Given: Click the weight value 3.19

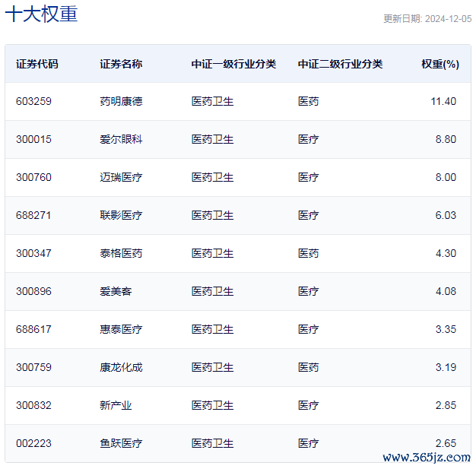Looking at the screenshot, I should (446, 367).
